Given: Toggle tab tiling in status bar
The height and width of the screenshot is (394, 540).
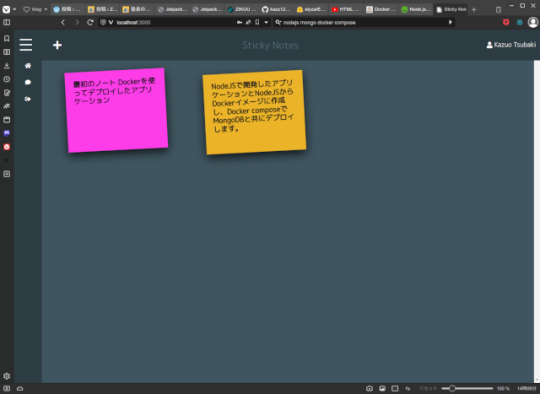Looking at the screenshot, I should click(x=395, y=388).
